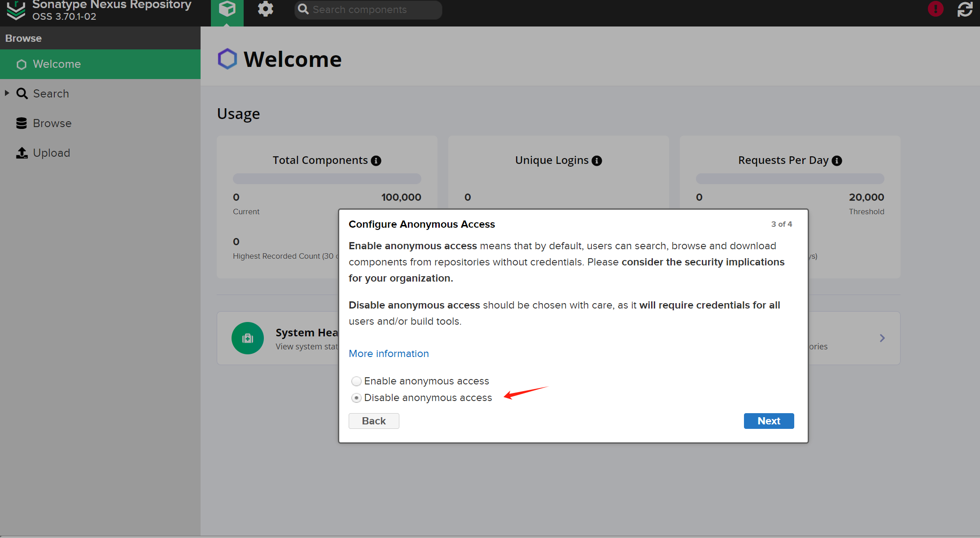This screenshot has height=538, width=980.
Task: Click the '3 of 4' step indicator
Action: (782, 224)
